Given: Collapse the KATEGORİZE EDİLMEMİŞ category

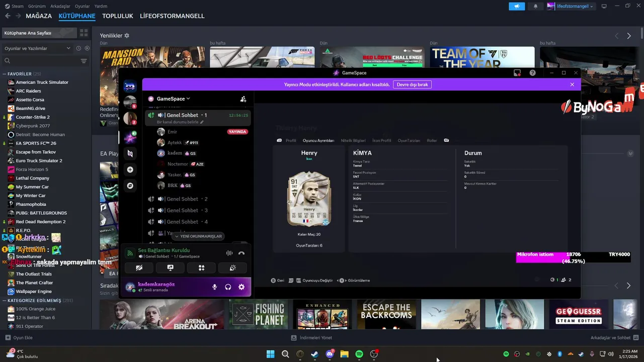Looking at the screenshot, I should click(x=38, y=300).
